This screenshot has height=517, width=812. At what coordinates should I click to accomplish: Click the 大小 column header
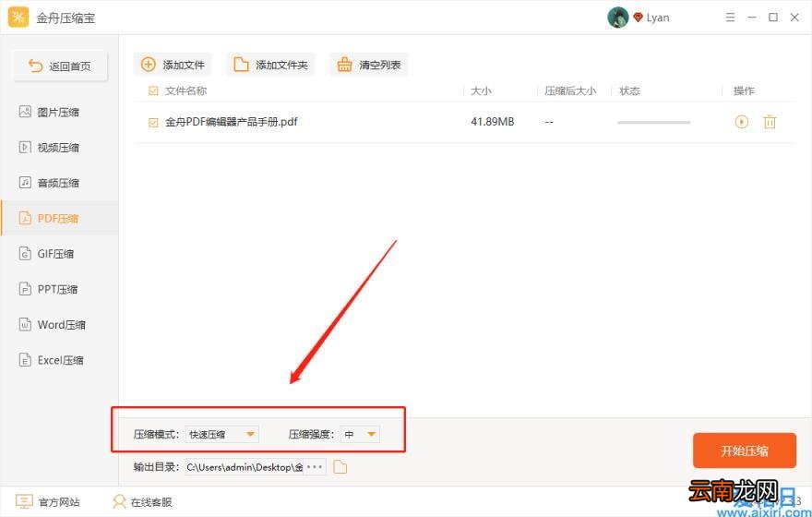(x=481, y=91)
